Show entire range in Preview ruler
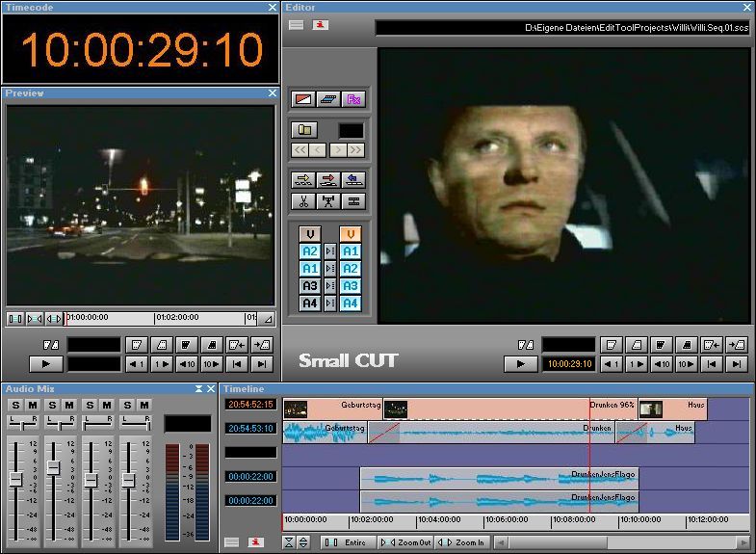The image size is (756, 554). (15, 319)
